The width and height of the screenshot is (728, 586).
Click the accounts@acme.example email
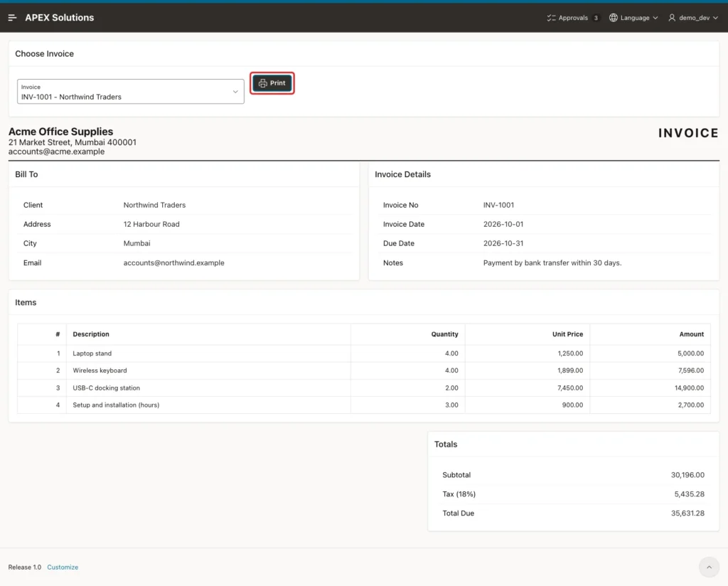tap(57, 151)
